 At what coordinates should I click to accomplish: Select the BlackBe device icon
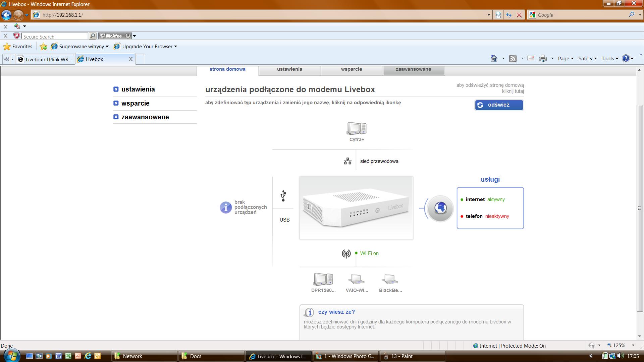click(x=390, y=279)
